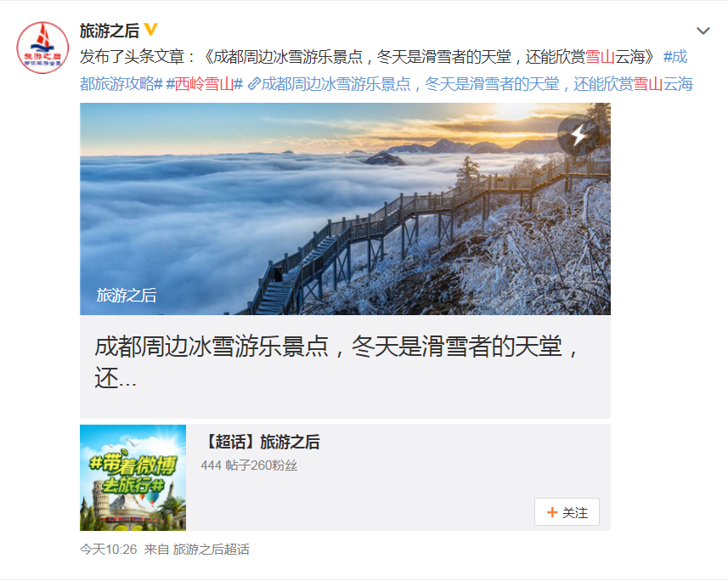Open 【超话】旅游之后 topic title

point(261,443)
